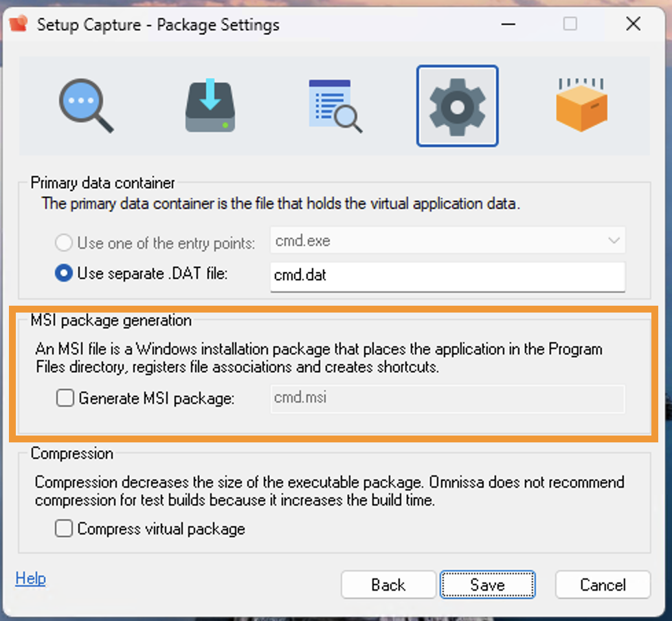Minimize the Setup Capture window
This screenshot has width=672, height=621.
(508, 23)
